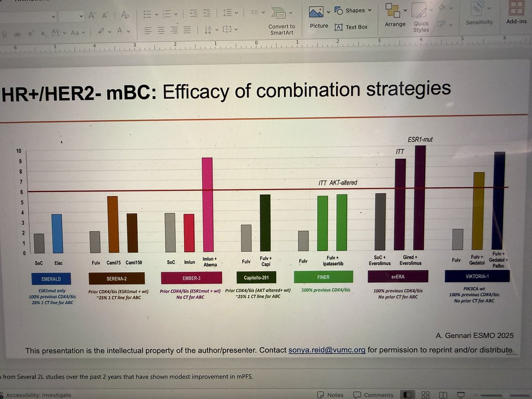Open highlight color dropdown arrow
The image size is (532, 399).
(x=109, y=32)
